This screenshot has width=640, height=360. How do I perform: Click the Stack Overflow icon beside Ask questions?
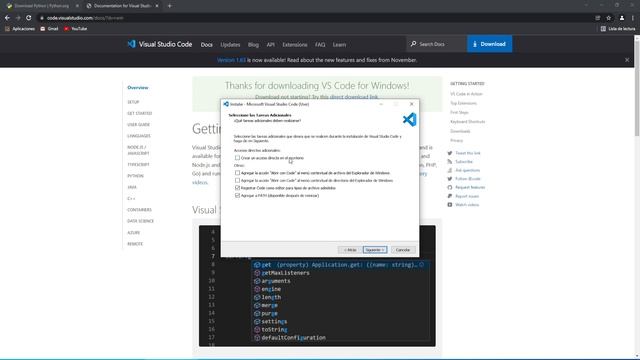(x=450, y=170)
